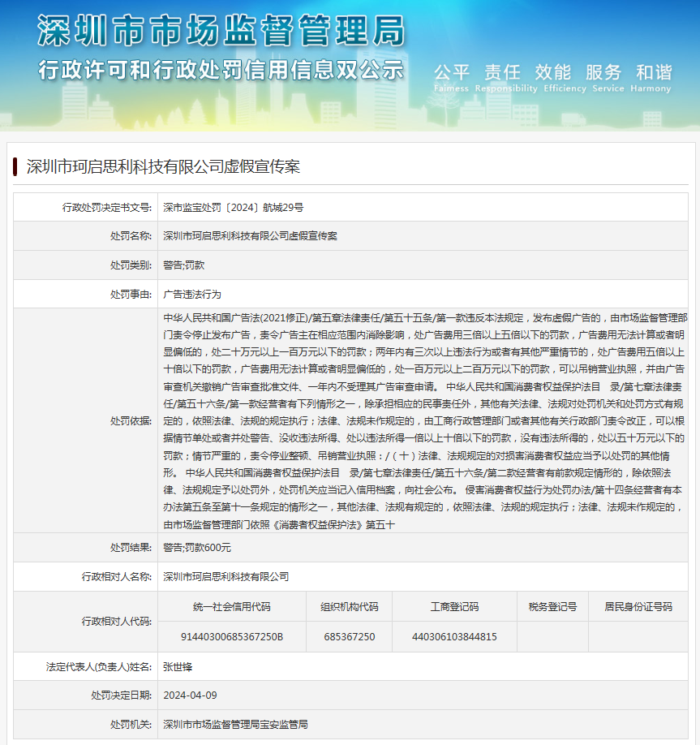The image size is (700, 745).
Task: Click the 广告违法行为 penalty reason value
Action: 191,294
